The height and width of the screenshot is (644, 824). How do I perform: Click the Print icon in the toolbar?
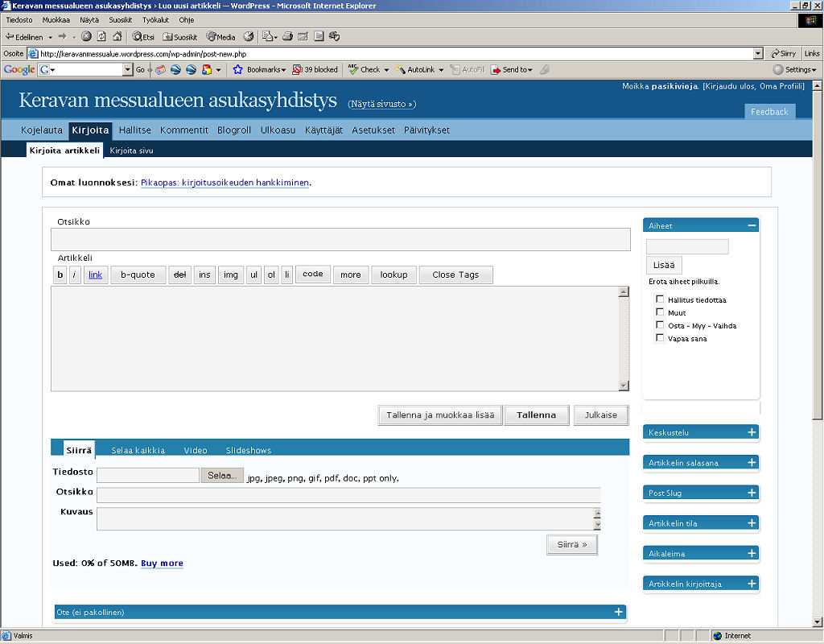(287, 36)
